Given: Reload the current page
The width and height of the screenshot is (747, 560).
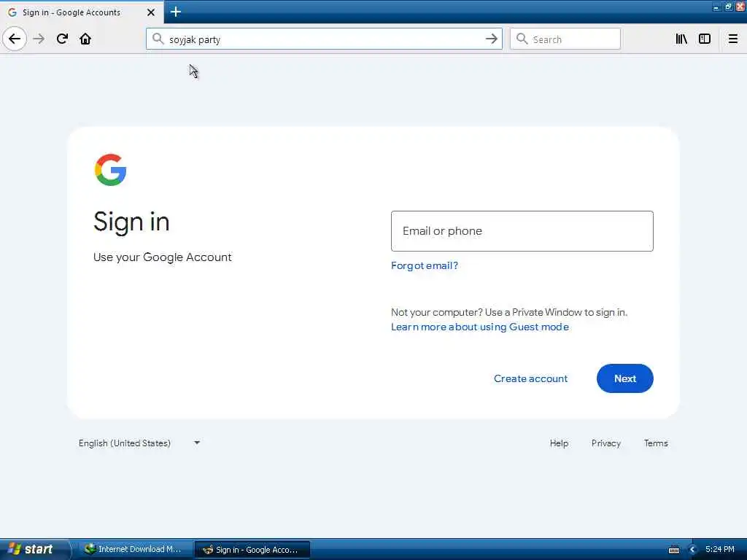Looking at the screenshot, I should pos(62,39).
